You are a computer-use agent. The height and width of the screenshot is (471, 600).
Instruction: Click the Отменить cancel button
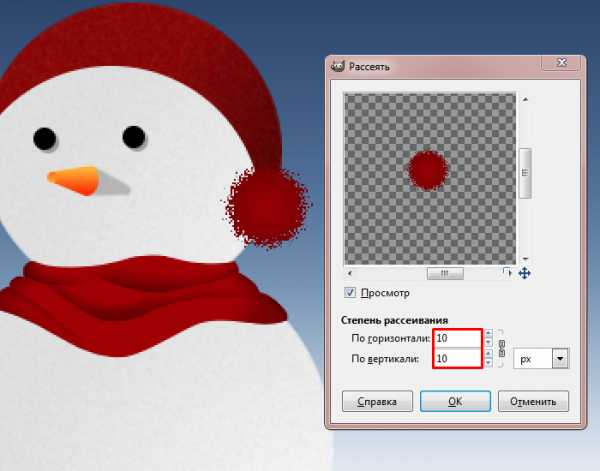coord(533,401)
